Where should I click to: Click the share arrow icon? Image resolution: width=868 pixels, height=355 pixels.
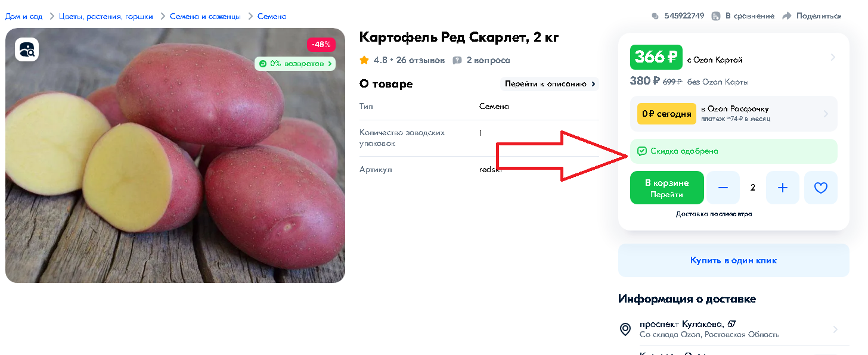coord(786,16)
